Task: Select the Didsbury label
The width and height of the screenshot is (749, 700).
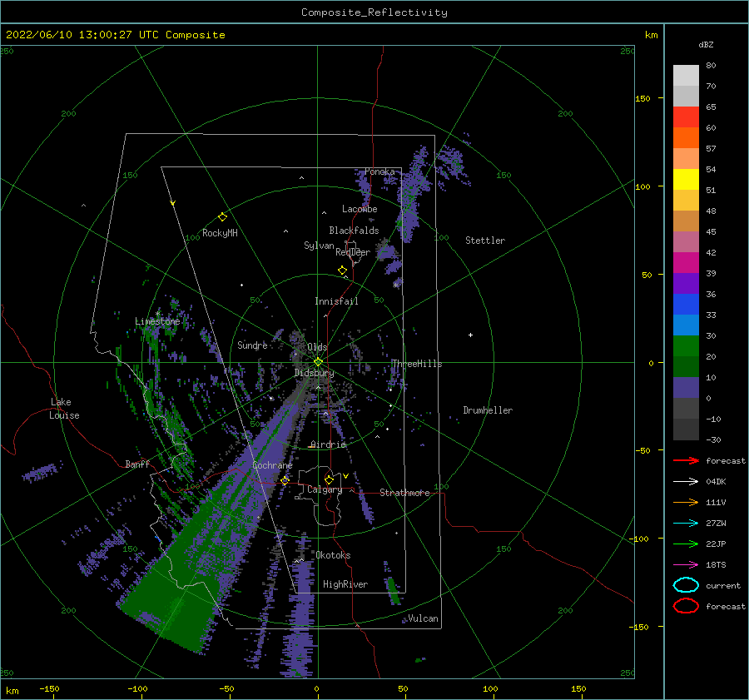Action: 315,373
